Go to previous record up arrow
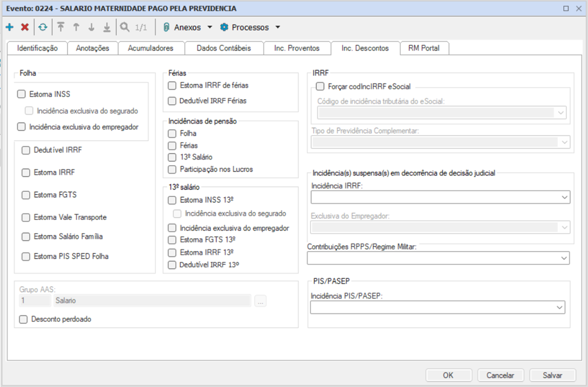Viewport: 588px width, 387px height. point(76,27)
